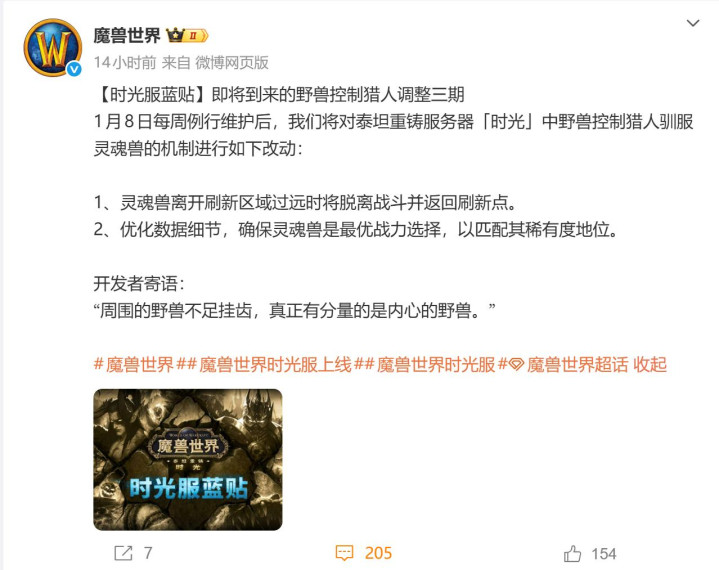Open the 魔兽世界 account name
The height and width of the screenshot is (570, 719).
(127, 35)
